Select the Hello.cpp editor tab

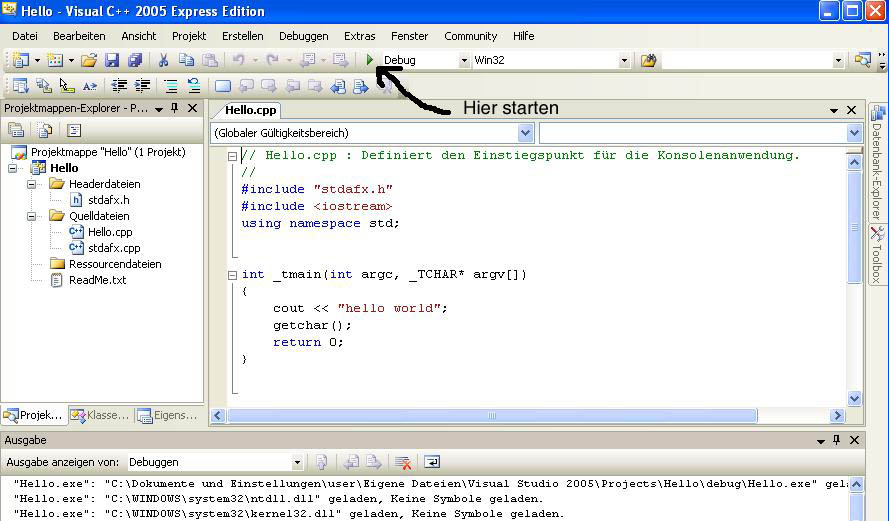click(250, 110)
